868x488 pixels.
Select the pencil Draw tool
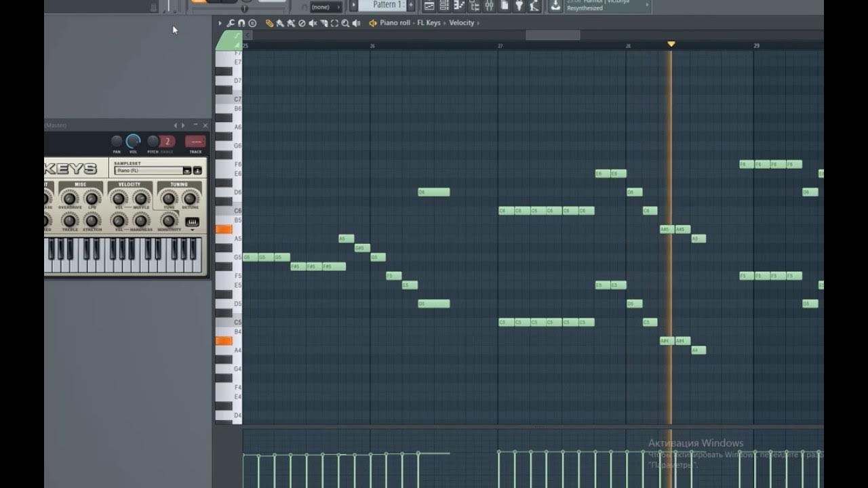pyautogui.click(x=269, y=23)
